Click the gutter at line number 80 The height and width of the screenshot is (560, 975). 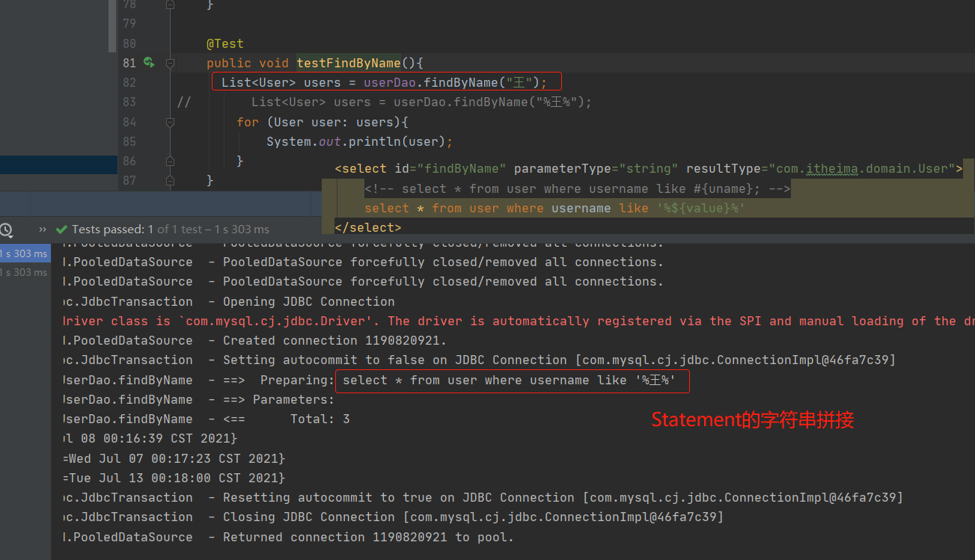pos(129,43)
